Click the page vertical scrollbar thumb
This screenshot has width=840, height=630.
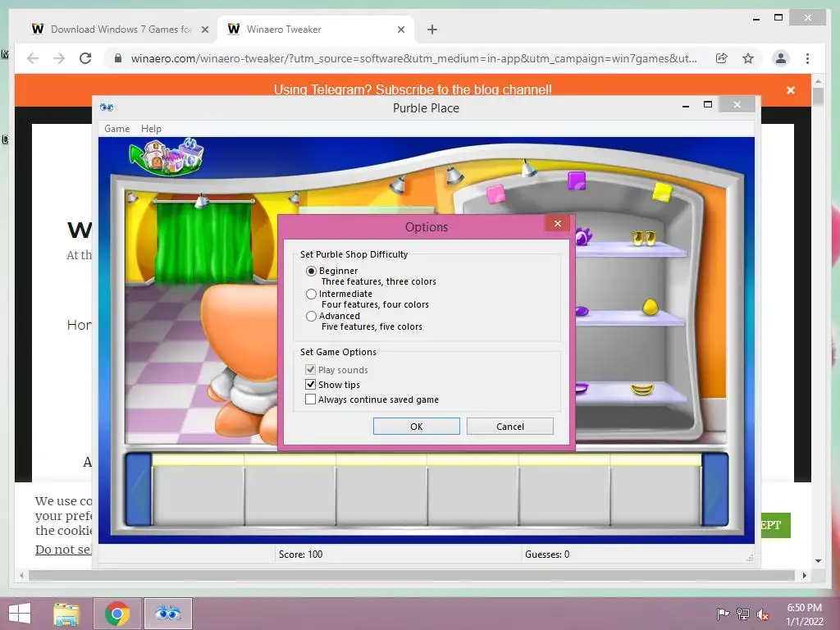(818, 97)
